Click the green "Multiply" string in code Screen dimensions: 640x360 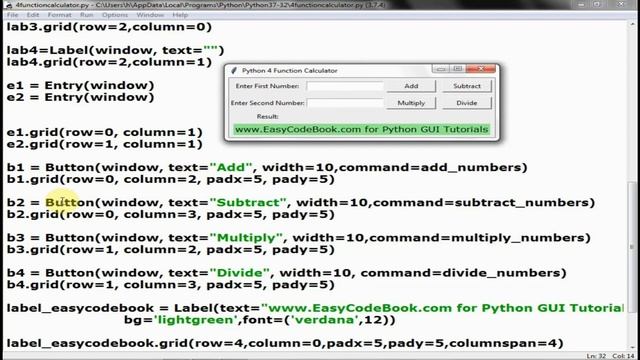pos(246,238)
